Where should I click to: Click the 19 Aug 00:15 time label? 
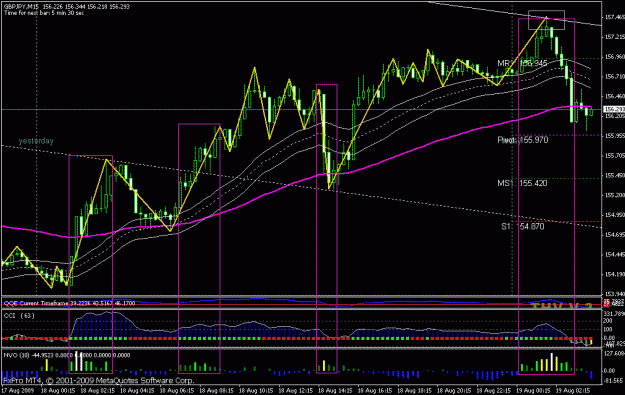[534, 391]
